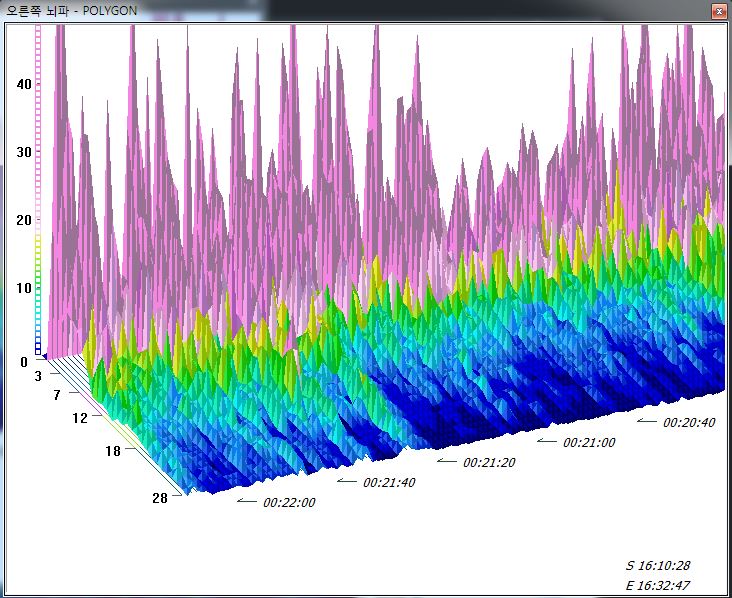Click the arrow beside 00:22:00
The image size is (732, 598).
pos(247,501)
